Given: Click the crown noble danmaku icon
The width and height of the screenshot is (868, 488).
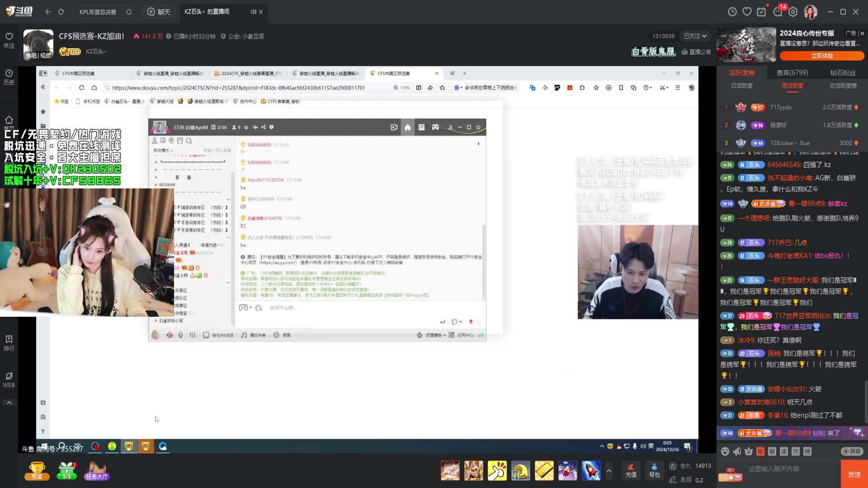Looking at the screenshot, I should pyautogui.click(x=749, y=451).
